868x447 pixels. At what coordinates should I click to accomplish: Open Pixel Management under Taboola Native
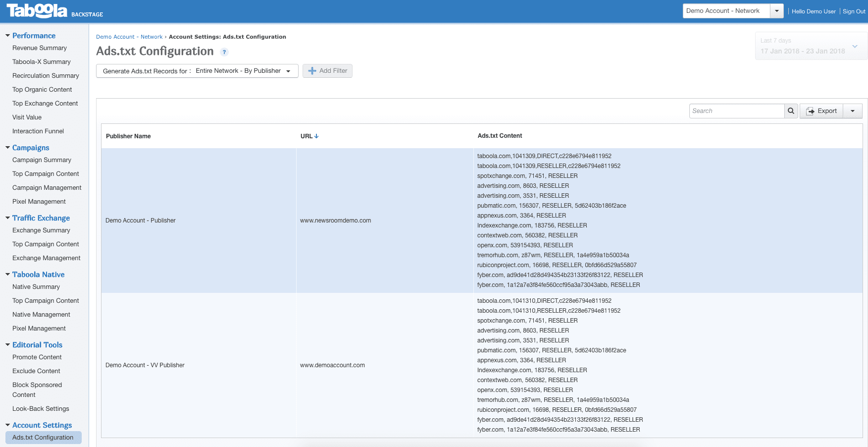pos(39,329)
